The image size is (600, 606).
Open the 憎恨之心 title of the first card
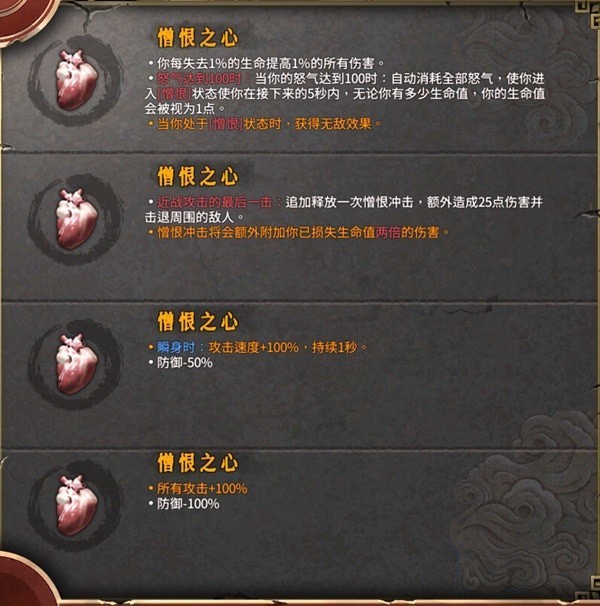tap(198, 38)
